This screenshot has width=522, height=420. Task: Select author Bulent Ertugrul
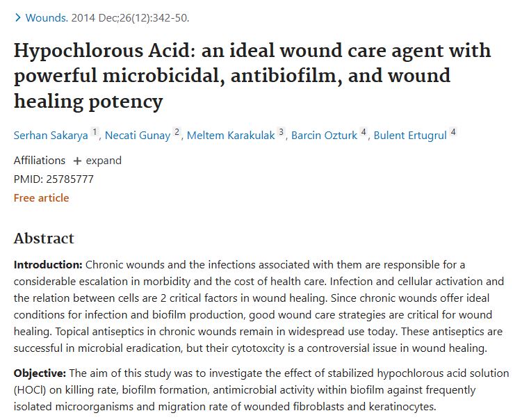pyautogui.click(x=410, y=136)
